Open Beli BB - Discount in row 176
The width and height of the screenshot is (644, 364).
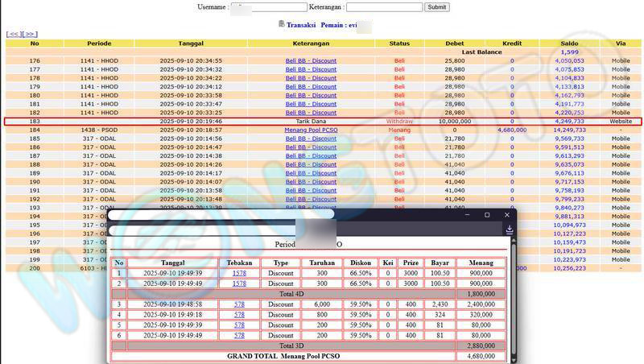311,60
